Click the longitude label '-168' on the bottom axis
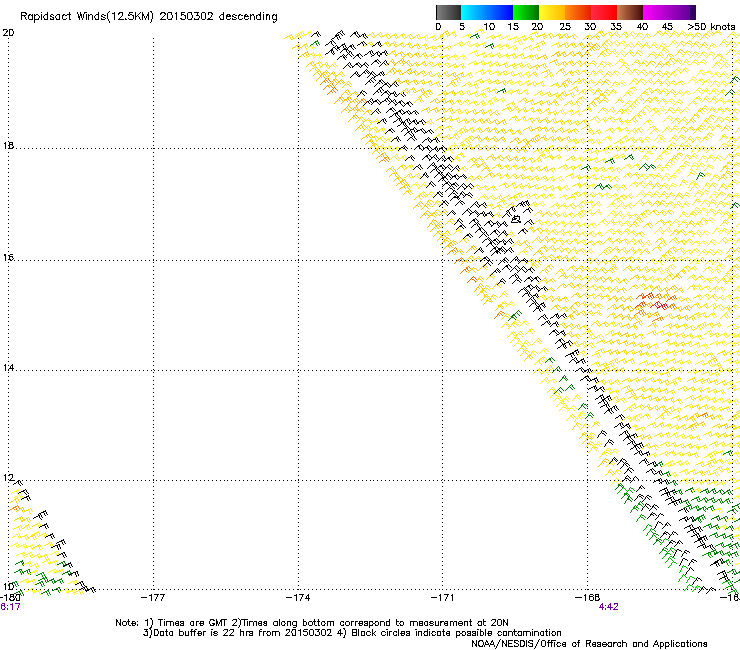The height and width of the screenshot is (650, 740). pos(588,598)
